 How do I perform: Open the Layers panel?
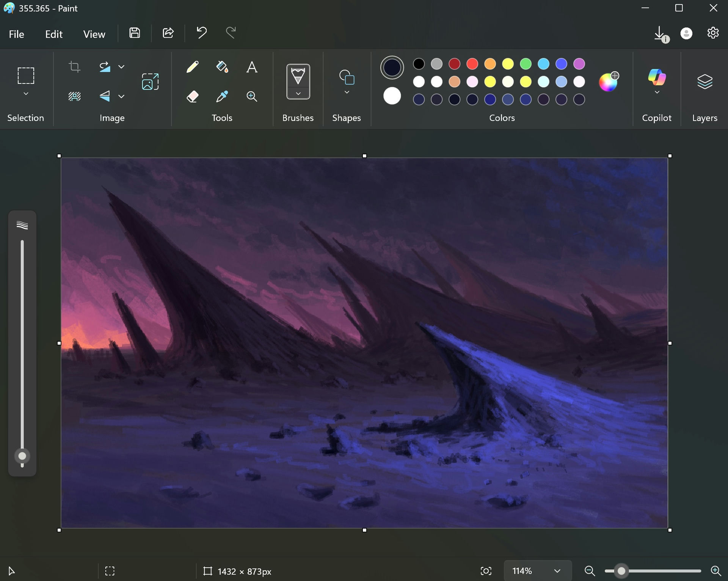[705, 82]
